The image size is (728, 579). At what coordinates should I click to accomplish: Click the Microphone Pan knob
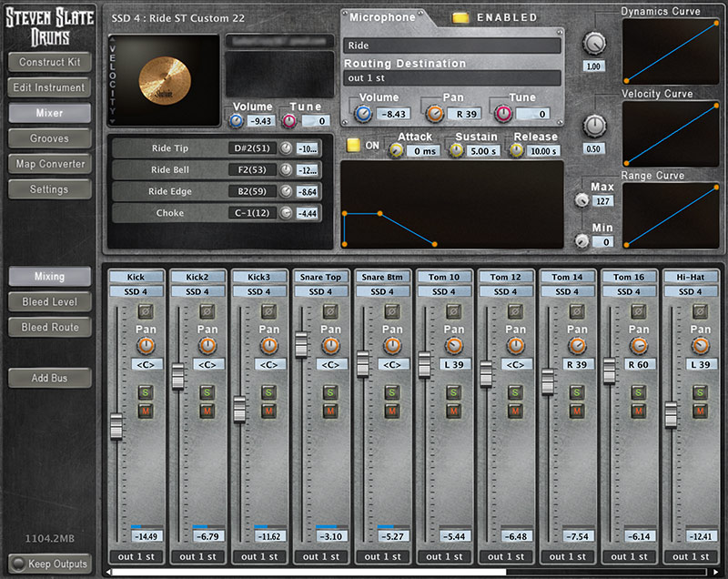435,114
